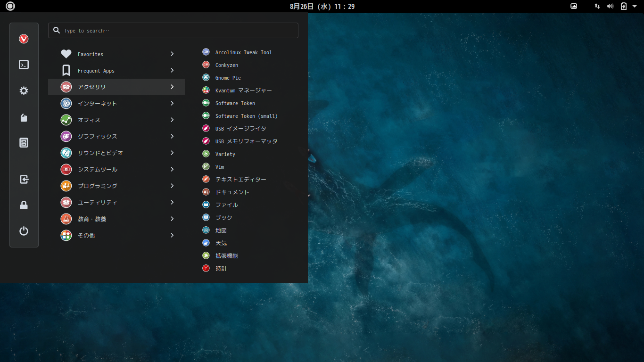Click the power off sidebar icon
The width and height of the screenshot is (644, 362).
(24, 231)
